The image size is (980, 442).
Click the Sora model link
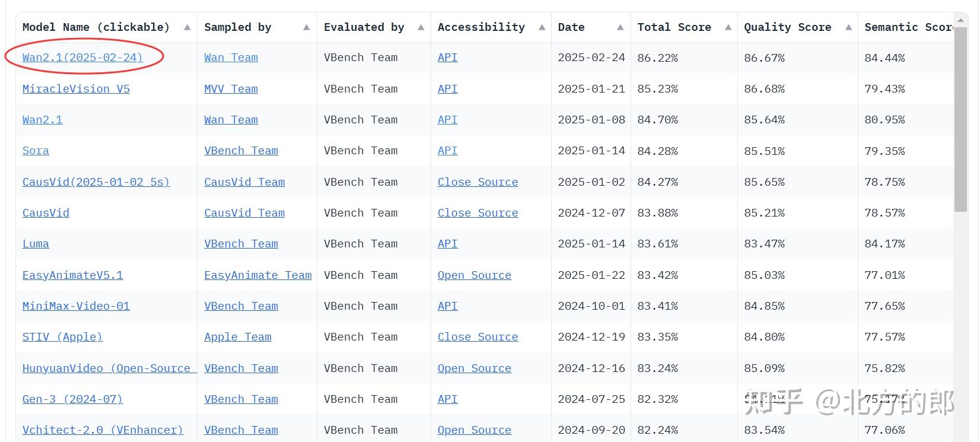point(36,151)
